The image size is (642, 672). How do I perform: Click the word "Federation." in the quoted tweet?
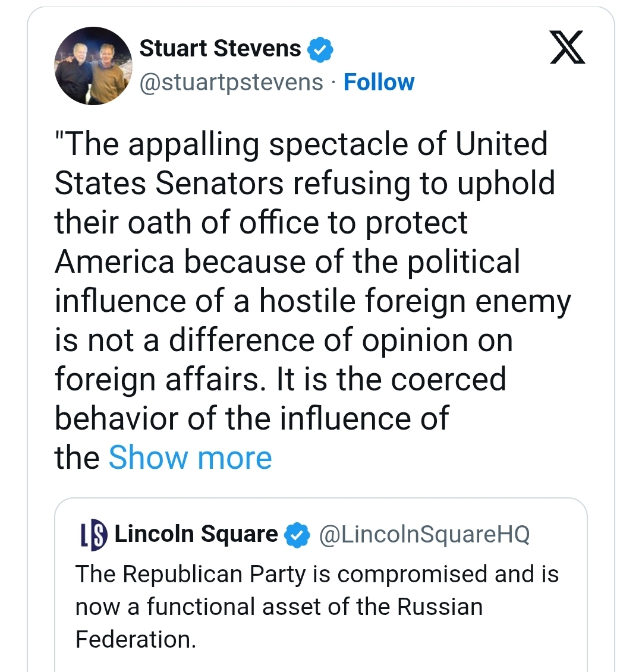(136, 639)
